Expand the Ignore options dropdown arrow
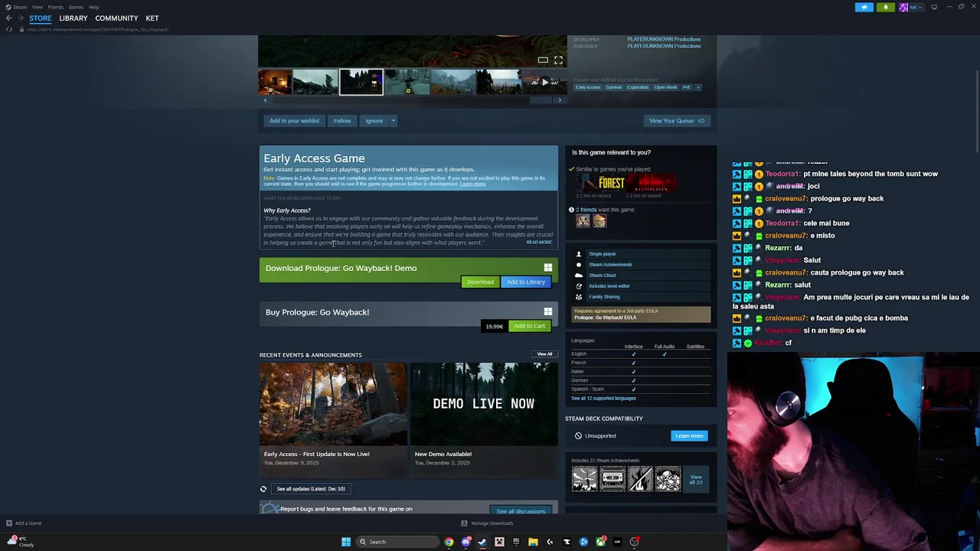This screenshot has width=980, height=551. pos(394,121)
